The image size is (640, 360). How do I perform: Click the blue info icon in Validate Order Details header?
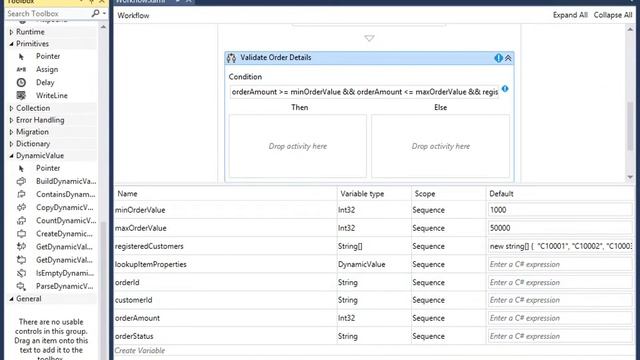498,58
